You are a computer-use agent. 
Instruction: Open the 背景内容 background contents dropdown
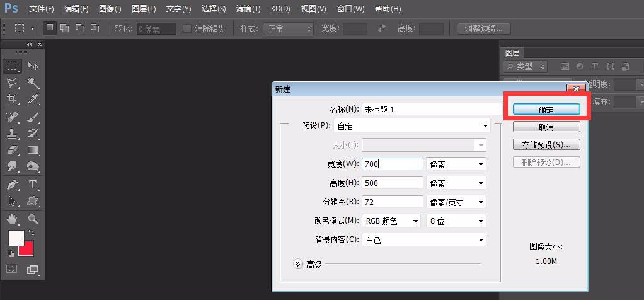click(x=424, y=240)
